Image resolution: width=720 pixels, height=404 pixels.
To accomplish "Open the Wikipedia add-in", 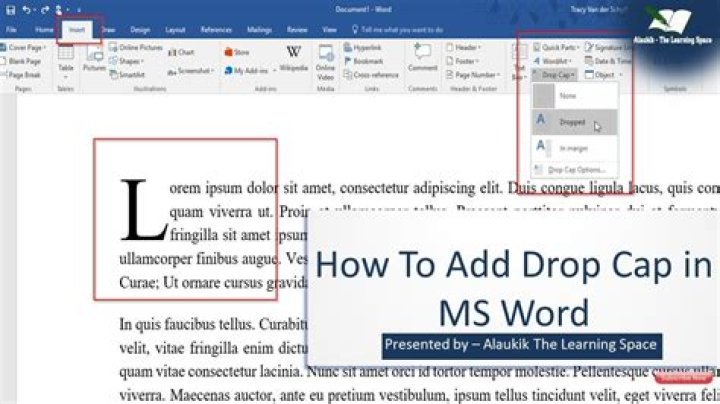I will [x=293, y=59].
